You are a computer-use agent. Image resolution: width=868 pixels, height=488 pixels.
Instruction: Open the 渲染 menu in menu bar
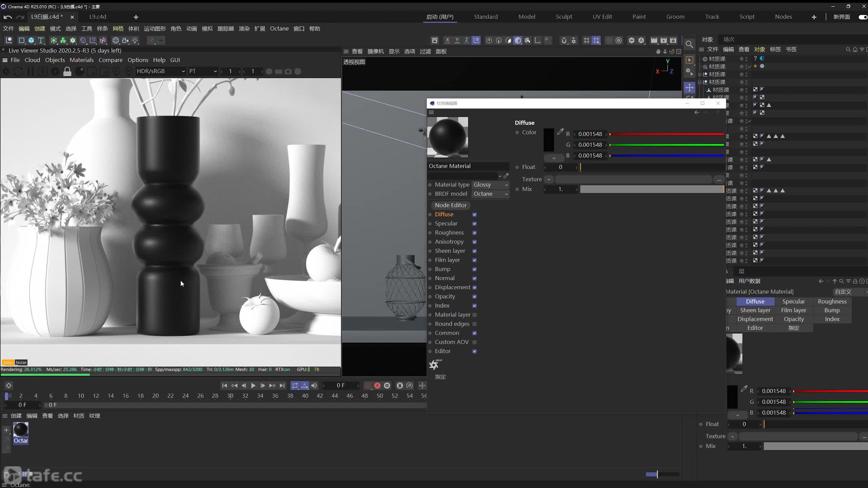pyautogui.click(x=244, y=28)
